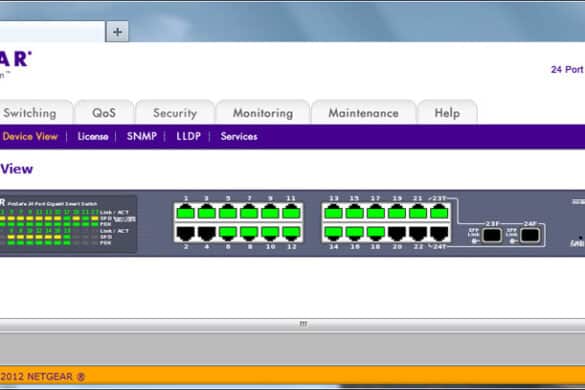Go to the SNMP submenu
Screen dimensions: 585x390
[x=142, y=137]
